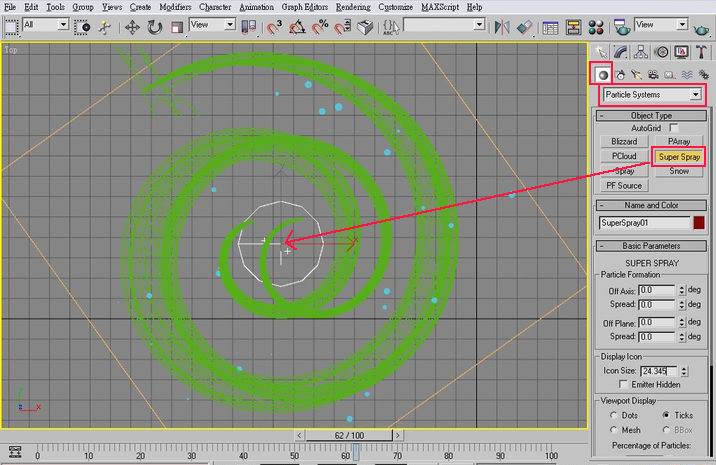The height and width of the screenshot is (465, 716).
Task: Choose the Cameras category icon
Action: (652, 74)
